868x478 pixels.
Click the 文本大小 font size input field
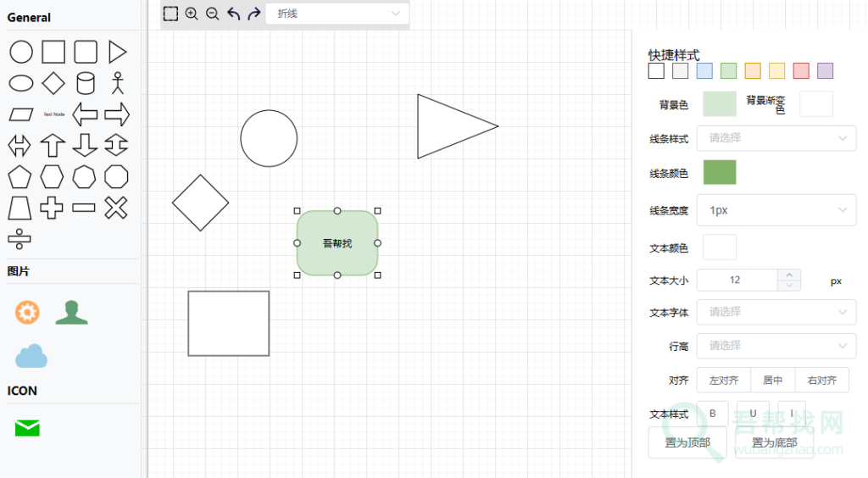tap(736, 281)
